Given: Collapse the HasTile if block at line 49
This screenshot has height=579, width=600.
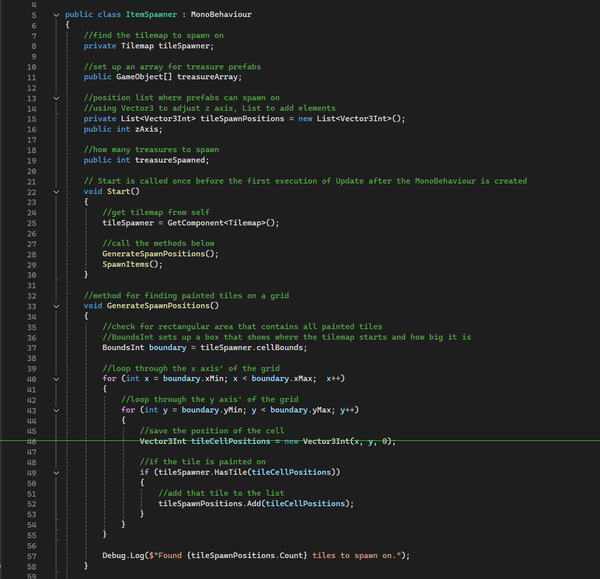Looking at the screenshot, I should click(x=56, y=471).
